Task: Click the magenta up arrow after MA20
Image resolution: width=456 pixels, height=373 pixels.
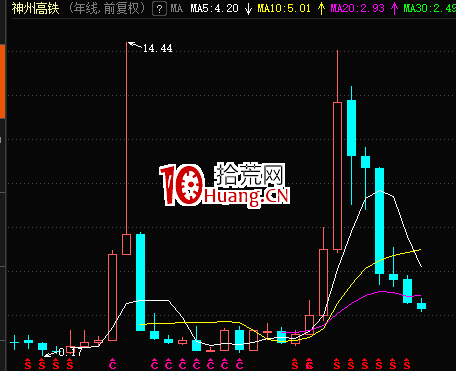Action: pos(395,9)
